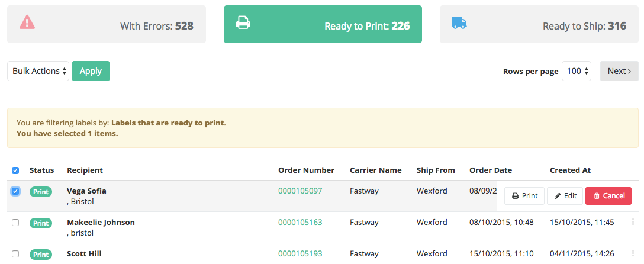Click the blue delivery truck icon
The width and height of the screenshot is (644, 264).
(459, 22)
